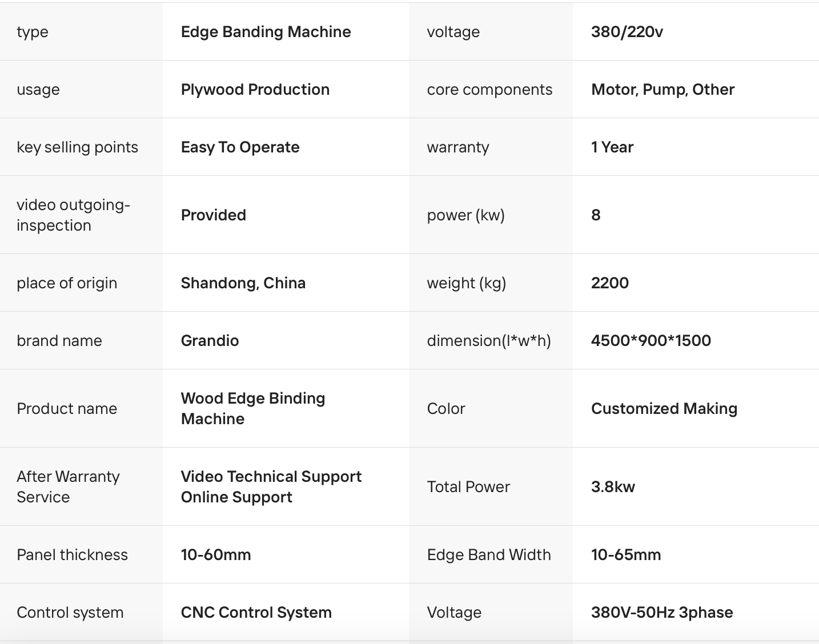Select the 'Easy To Operate' text
The height and width of the screenshot is (644, 819).
240,147
